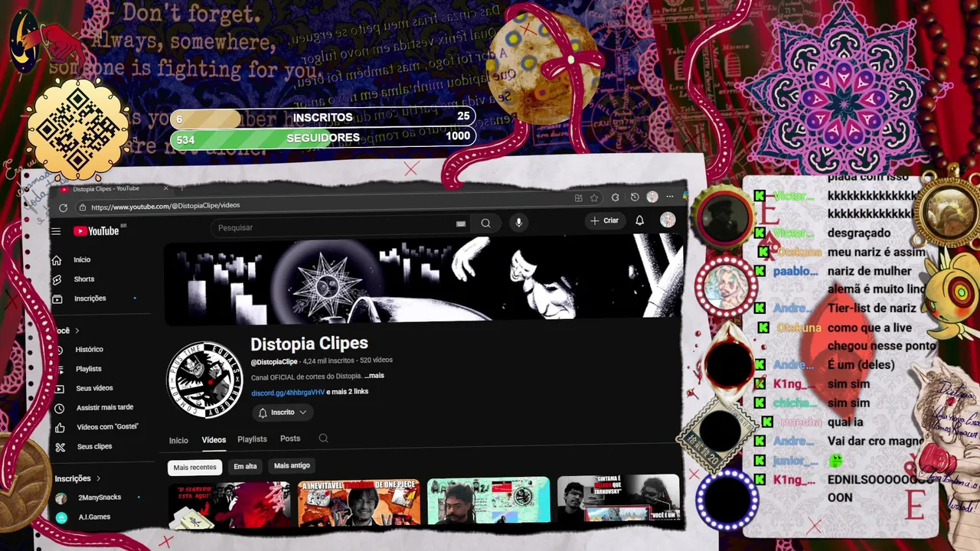Switch to the channel Playlists tab

(252, 439)
